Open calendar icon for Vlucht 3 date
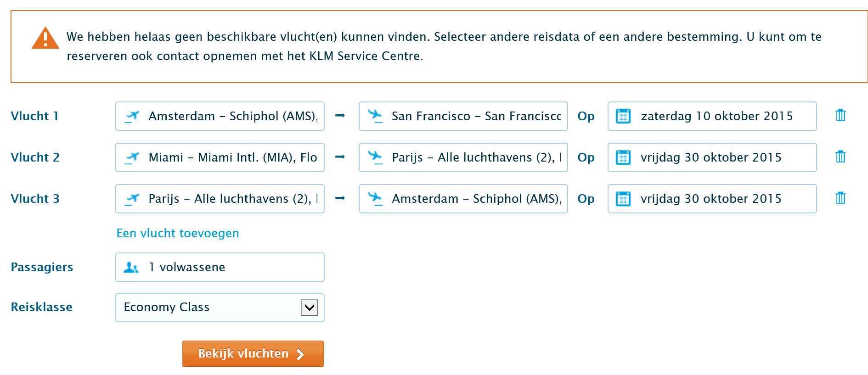The image size is (868, 375). pos(623,199)
